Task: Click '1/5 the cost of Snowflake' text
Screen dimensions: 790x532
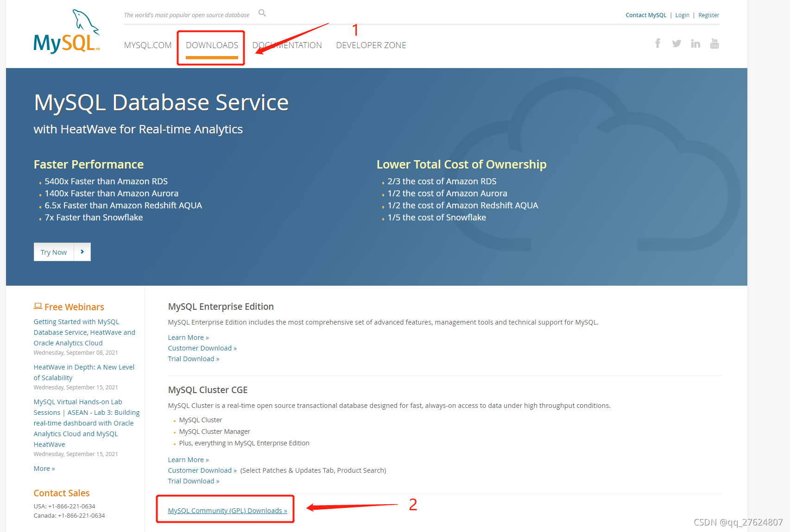Action: pos(437,218)
